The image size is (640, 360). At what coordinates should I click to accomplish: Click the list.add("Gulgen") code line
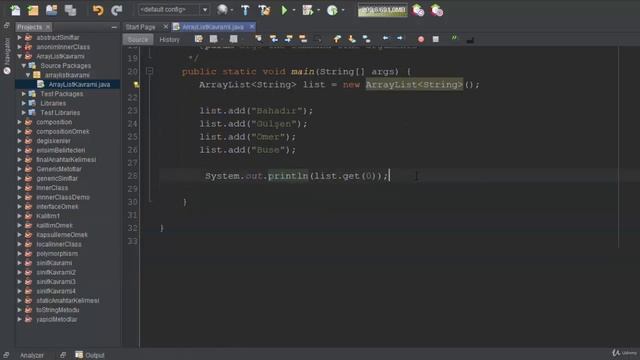coord(253,124)
